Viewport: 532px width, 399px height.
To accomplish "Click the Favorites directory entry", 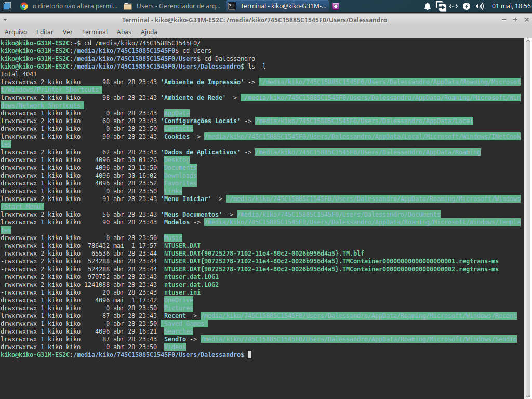I will pyautogui.click(x=180, y=183).
